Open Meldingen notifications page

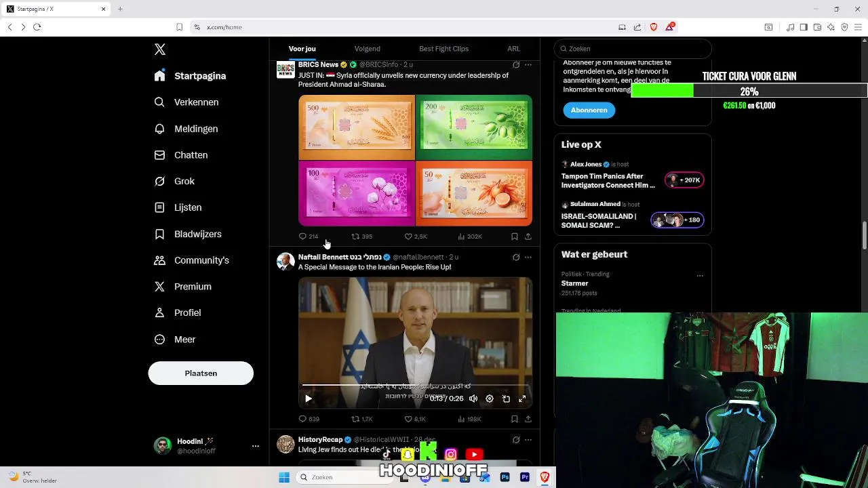[x=186, y=129]
